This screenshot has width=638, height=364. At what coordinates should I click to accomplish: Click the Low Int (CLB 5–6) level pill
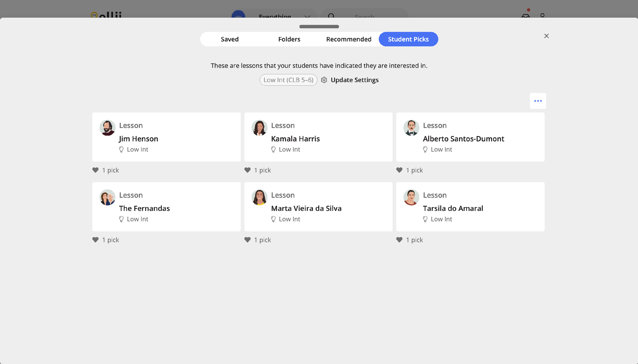pyautogui.click(x=288, y=80)
